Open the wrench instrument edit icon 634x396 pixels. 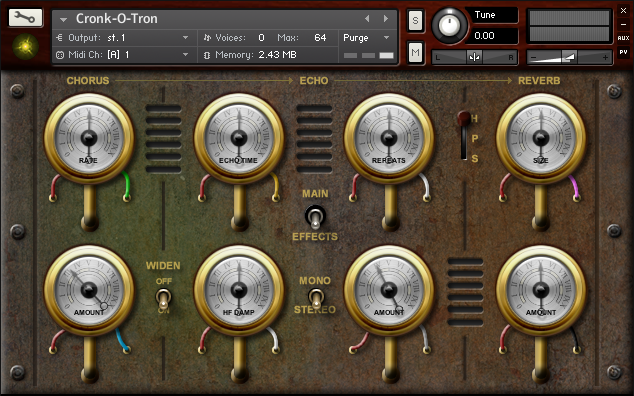coord(25,17)
